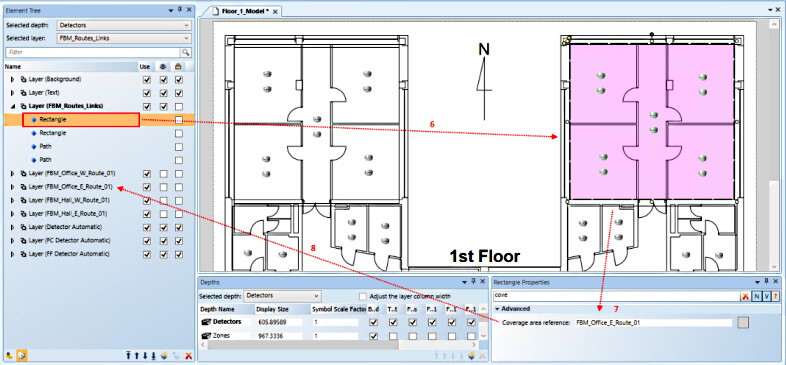Image resolution: width=786 pixels, height=365 pixels.
Task: Click the help question mark in Rectangle Properties
Action: click(x=776, y=296)
